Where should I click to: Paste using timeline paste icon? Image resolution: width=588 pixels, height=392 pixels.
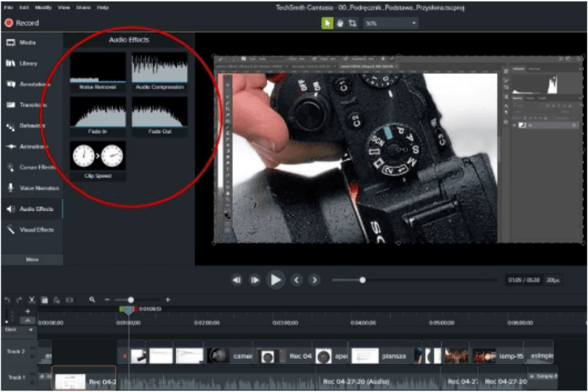57,300
